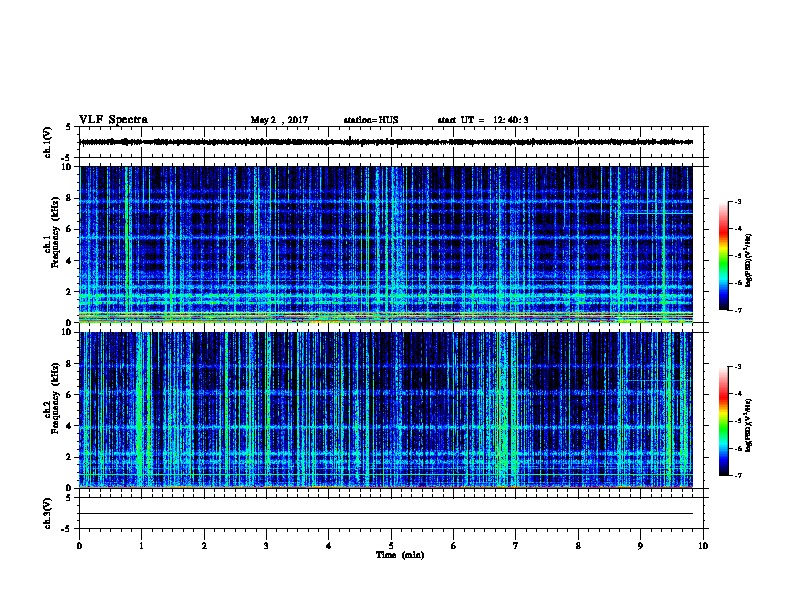Click the -7 label on ch.1 color bar
The width and height of the screenshot is (792, 612).
pyautogui.click(x=737, y=310)
